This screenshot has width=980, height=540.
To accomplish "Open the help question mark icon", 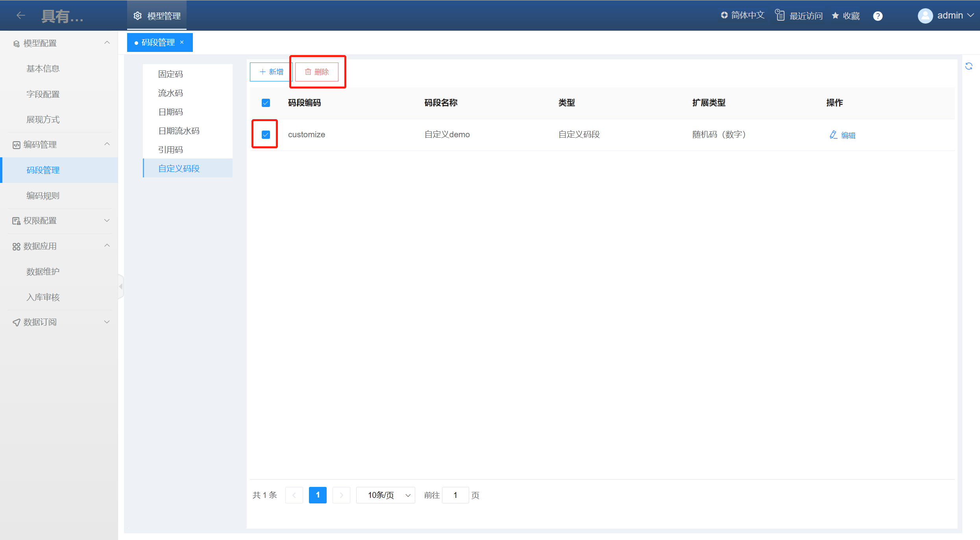I will [878, 16].
